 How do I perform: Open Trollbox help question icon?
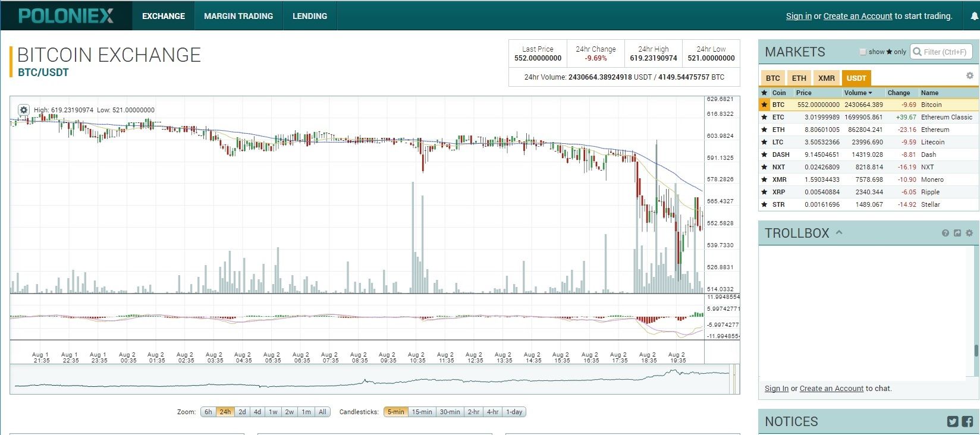945,233
